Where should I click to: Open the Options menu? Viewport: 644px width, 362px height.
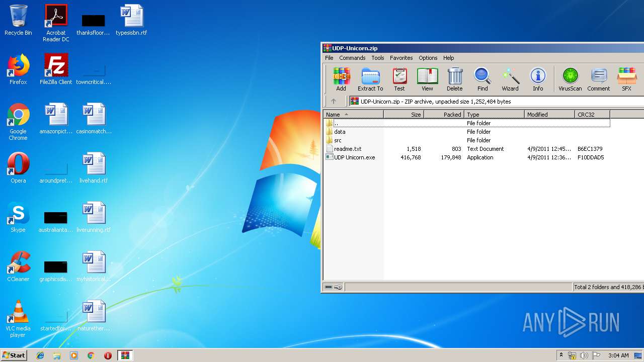(x=428, y=58)
